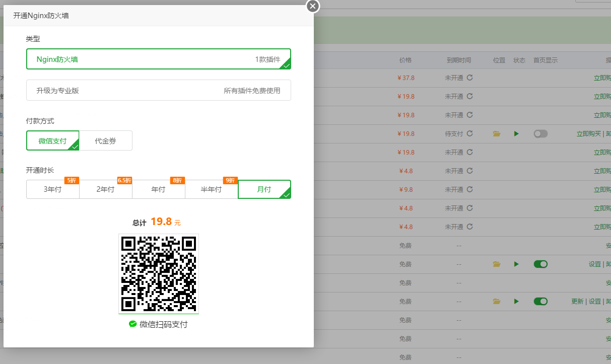Click the 立即购买 link in ¥9.8 row
Image resolution: width=611 pixels, height=364 pixels.
[x=602, y=189]
